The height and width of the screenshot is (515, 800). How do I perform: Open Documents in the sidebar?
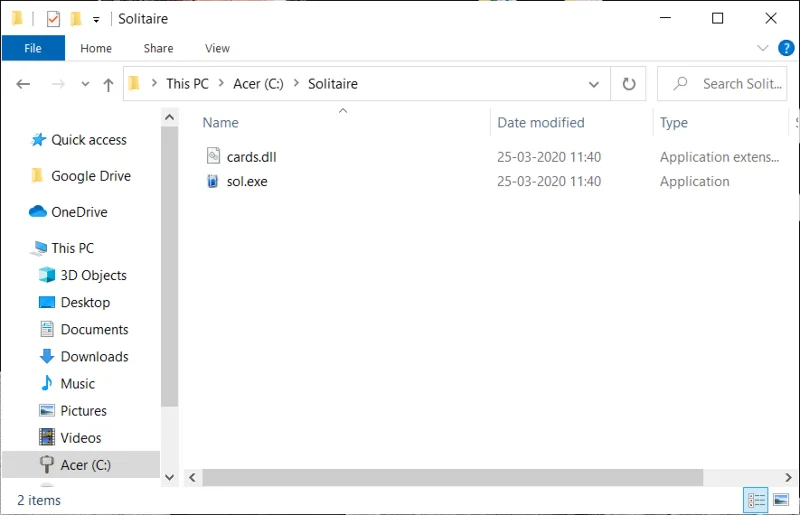(x=94, y=329)
